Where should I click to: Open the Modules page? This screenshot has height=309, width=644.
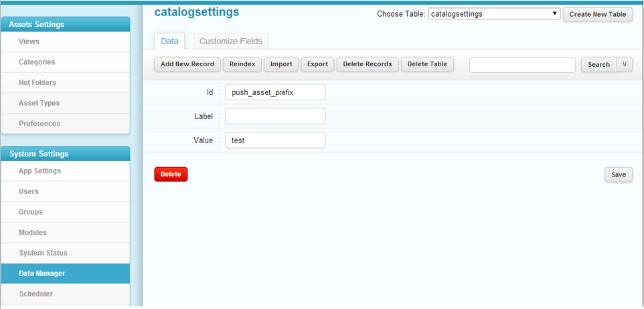[66, 232]
